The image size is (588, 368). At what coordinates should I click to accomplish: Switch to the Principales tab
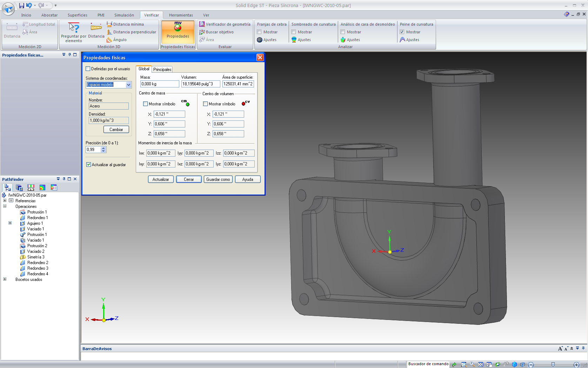[x=162, y=70]
